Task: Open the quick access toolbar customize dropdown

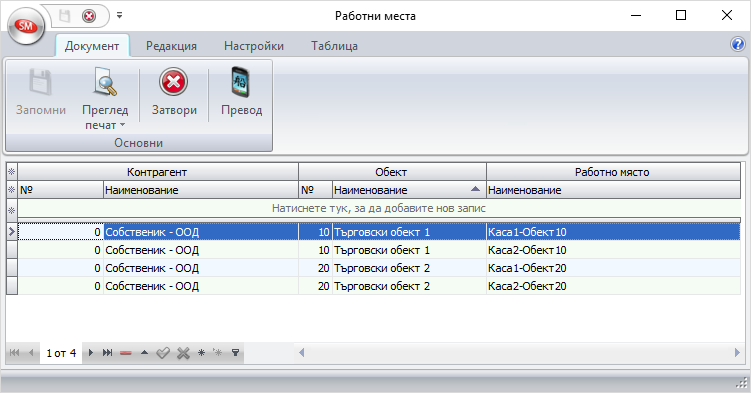Action: tap(119, 16)
